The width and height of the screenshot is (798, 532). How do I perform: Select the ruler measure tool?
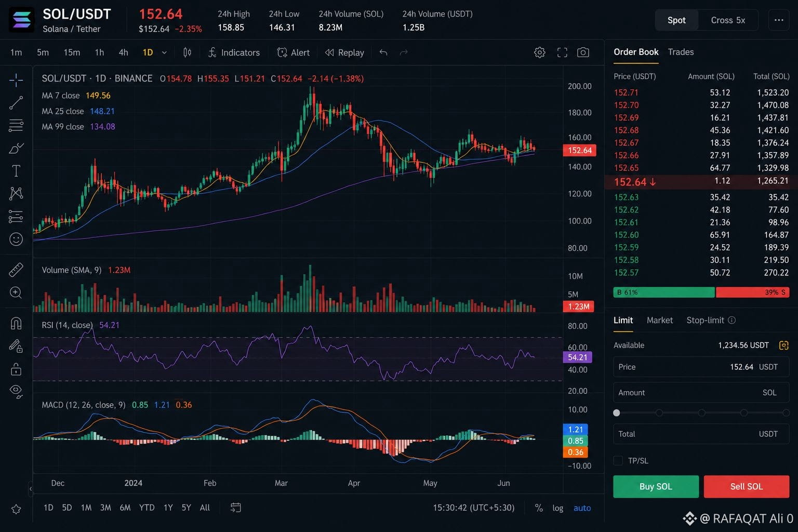click(x=16, y=270)
